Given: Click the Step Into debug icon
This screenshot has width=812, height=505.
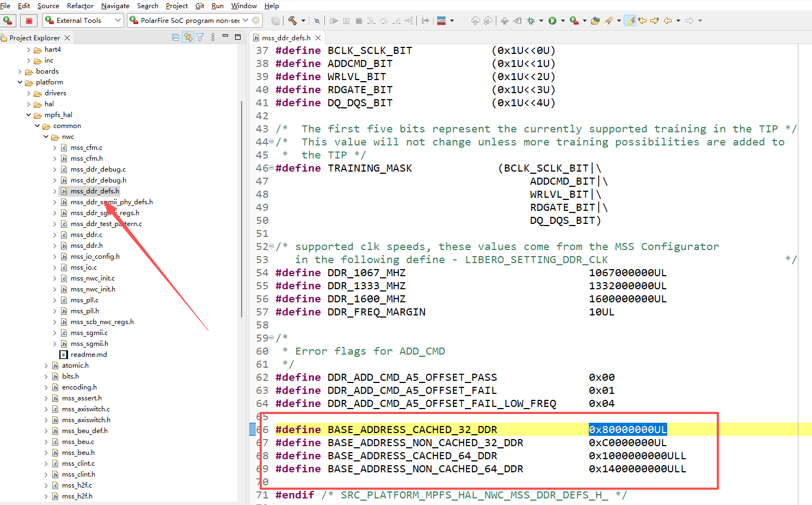Looking at the screenshot, I should coord(371,21).
